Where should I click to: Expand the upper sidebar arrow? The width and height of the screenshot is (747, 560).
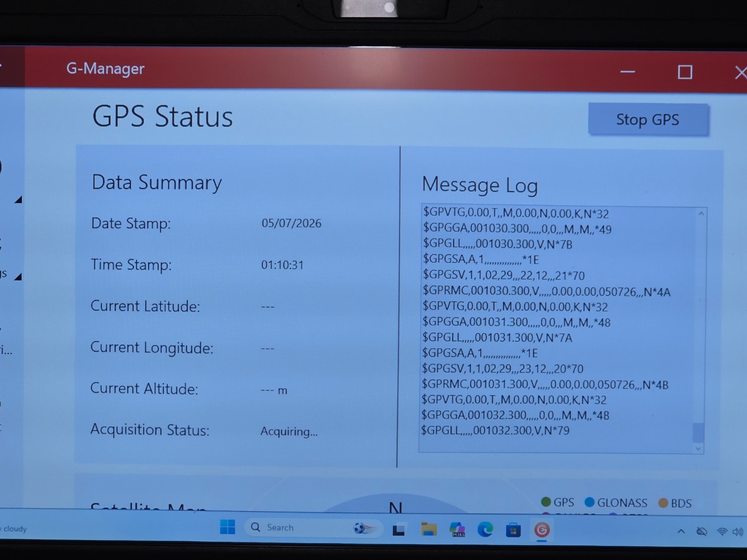pyautogui.click(x=18, y=200)
